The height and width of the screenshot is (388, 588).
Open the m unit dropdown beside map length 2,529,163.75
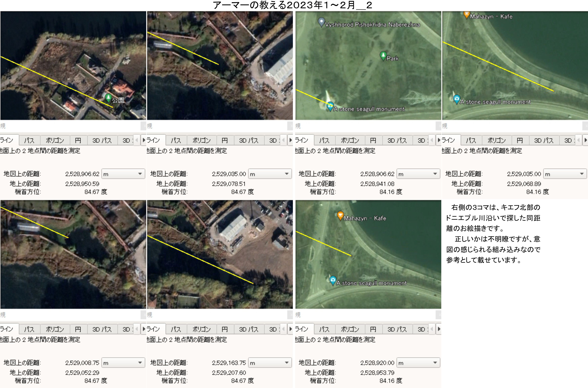click(x=270, y=363)
